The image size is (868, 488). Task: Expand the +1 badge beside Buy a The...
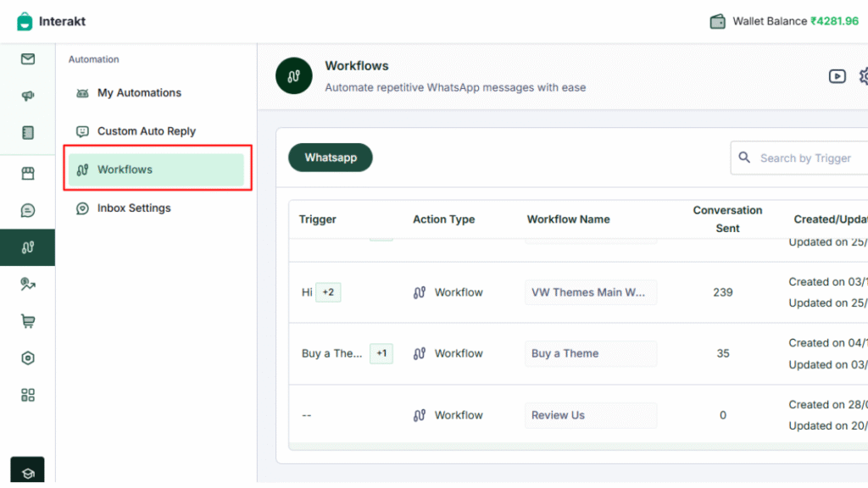(381, 353)
